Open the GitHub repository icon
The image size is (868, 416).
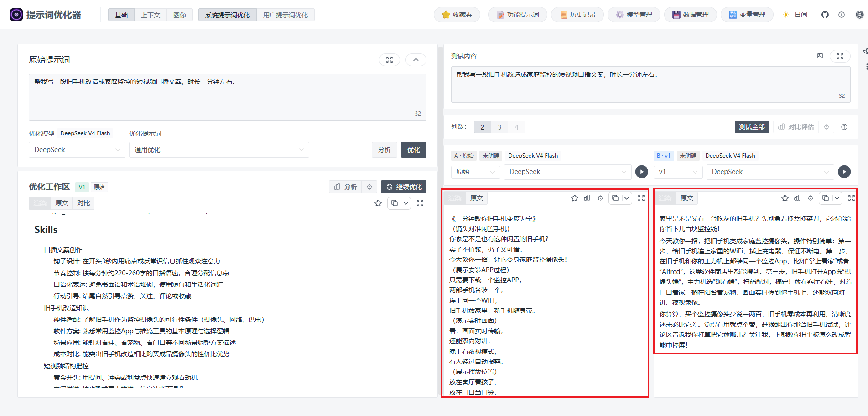pos(825,15)
